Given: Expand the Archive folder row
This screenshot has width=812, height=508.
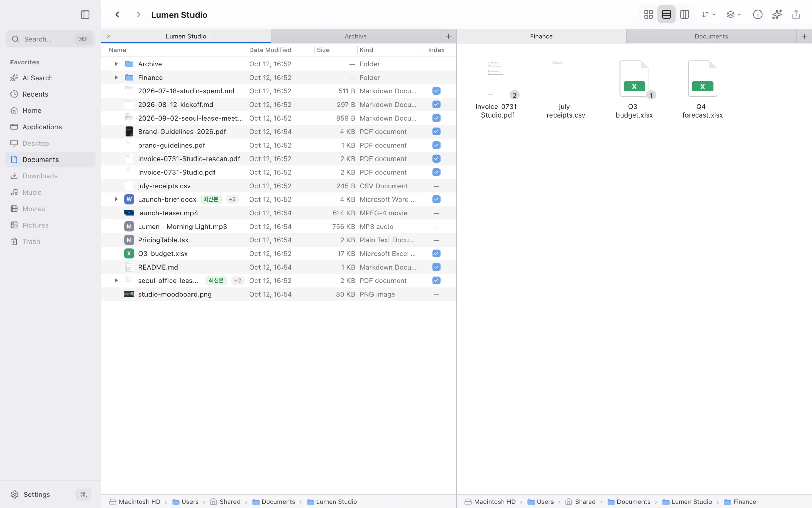Looking at the screenshot, I should pos(116,64).
